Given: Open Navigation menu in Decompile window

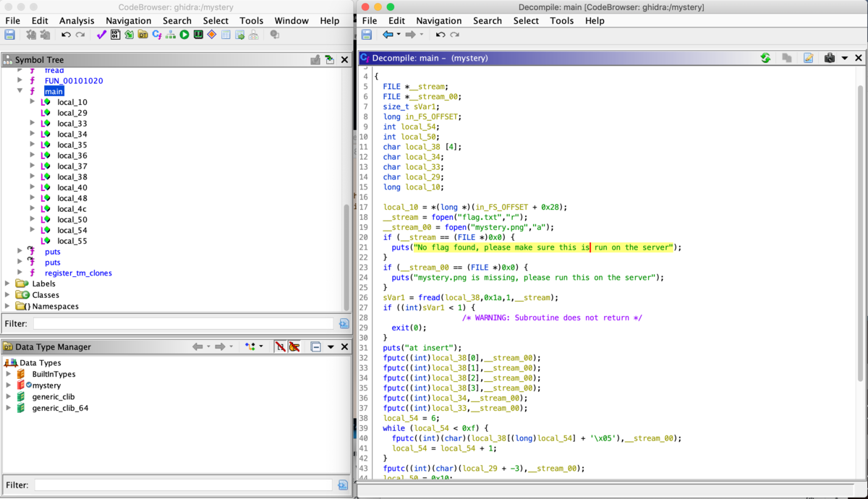Looking at the screenshot, I should 439,21.
